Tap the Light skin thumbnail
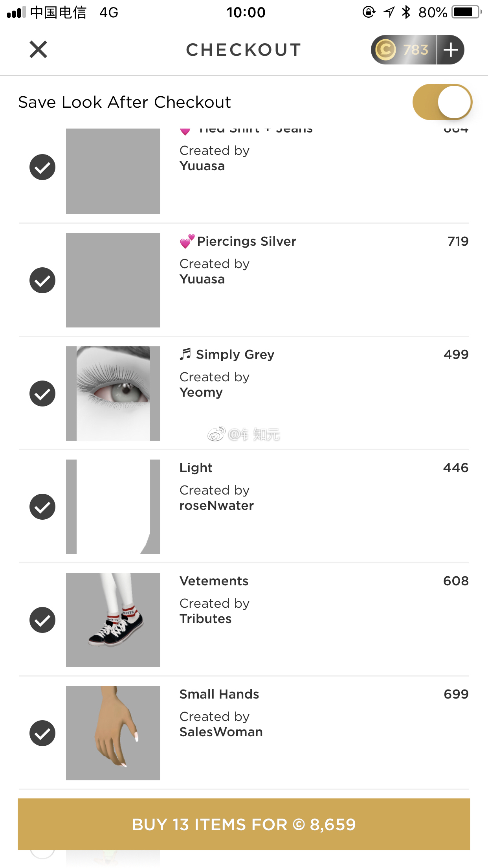This screenshot has width=488, height=868. click(113, 507)
